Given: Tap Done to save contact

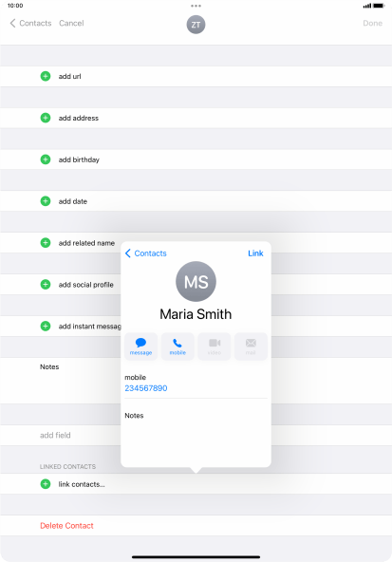Looking at the screenshot, I should click(372, 23).
